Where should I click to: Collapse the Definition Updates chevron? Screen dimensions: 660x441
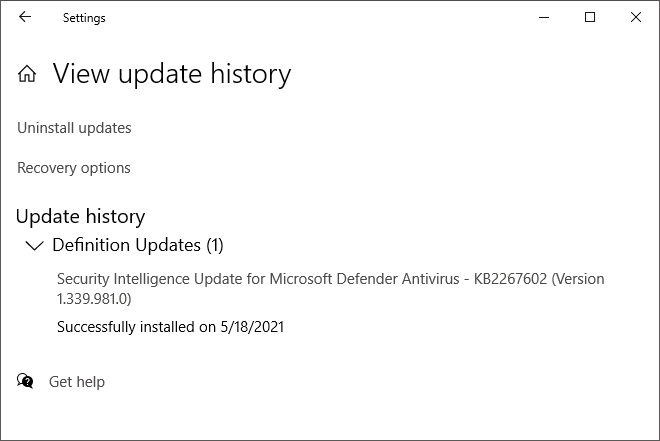click(35, 245)
